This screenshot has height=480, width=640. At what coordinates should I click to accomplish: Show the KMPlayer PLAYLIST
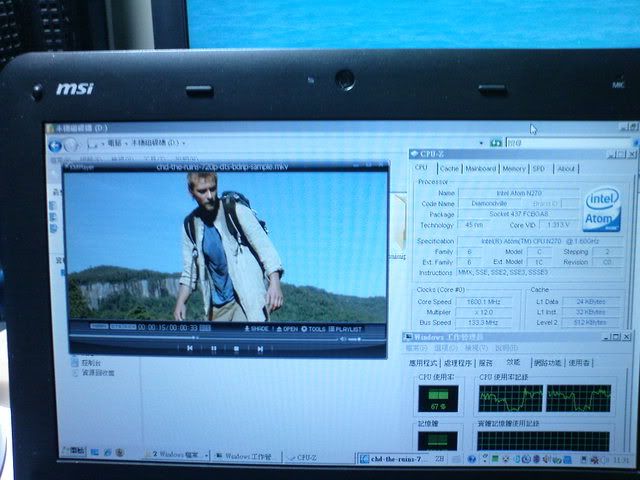(x=345, y=329)
